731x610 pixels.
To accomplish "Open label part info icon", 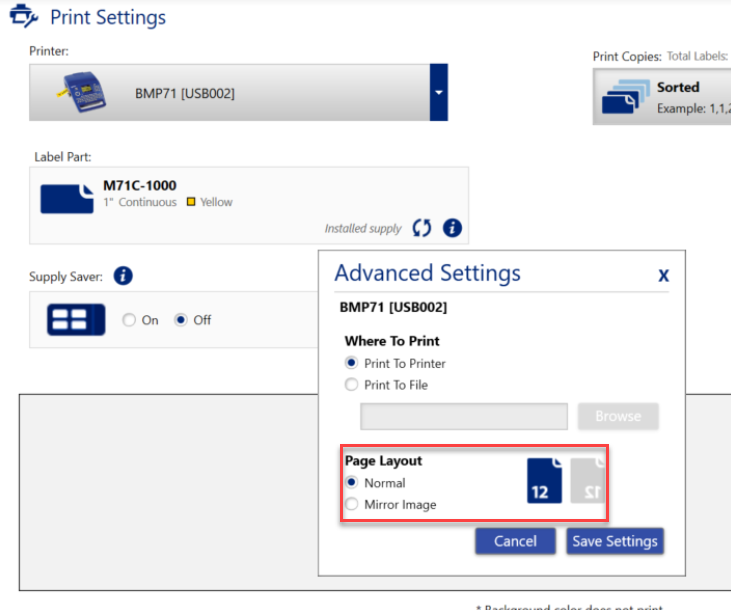I will pos(452,228).
